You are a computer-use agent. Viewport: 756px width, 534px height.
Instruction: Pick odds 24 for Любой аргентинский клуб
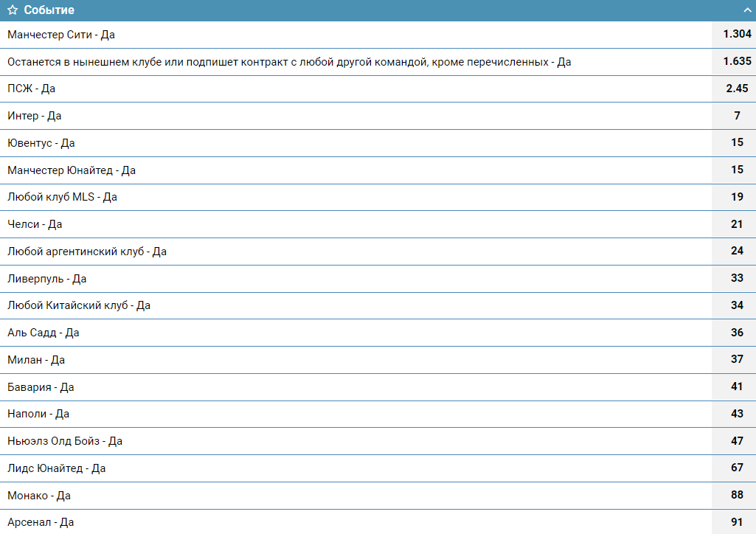point(734,251)
